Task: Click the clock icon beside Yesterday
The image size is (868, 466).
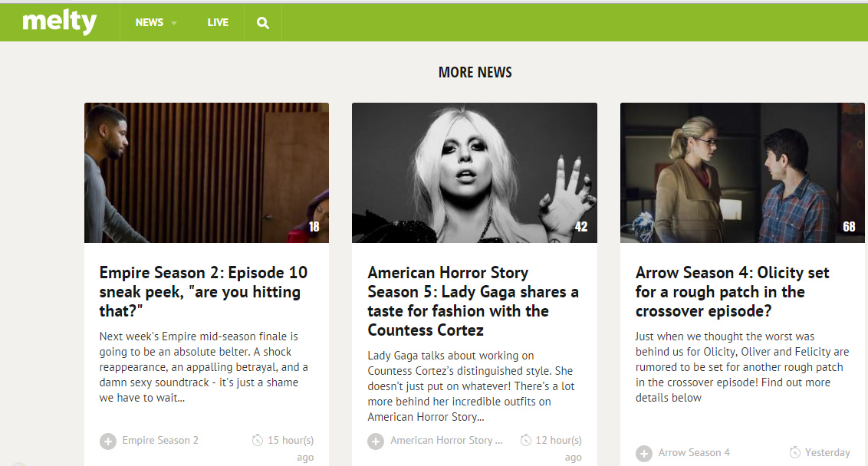Action: [794, 452]
